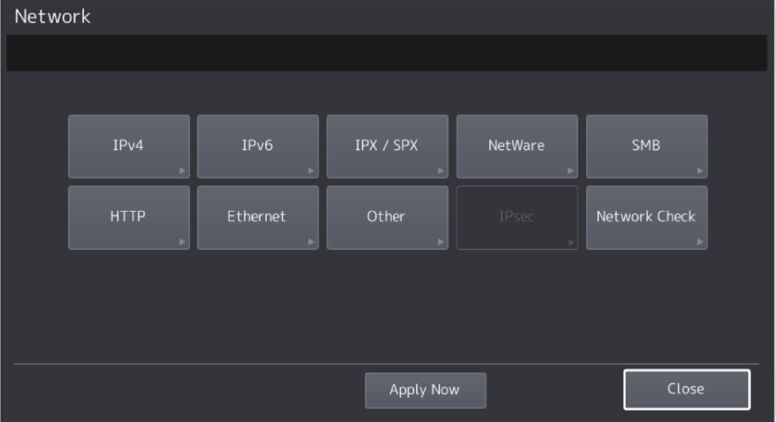Open NetWare network settings
This screenshot has width=776, height=422.
[516, 146]
